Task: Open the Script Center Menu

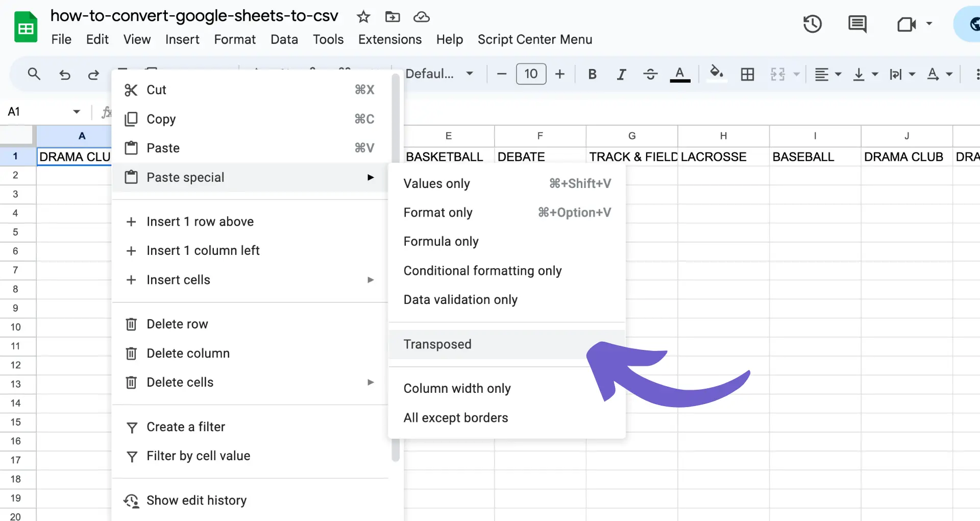Action: 535,39
